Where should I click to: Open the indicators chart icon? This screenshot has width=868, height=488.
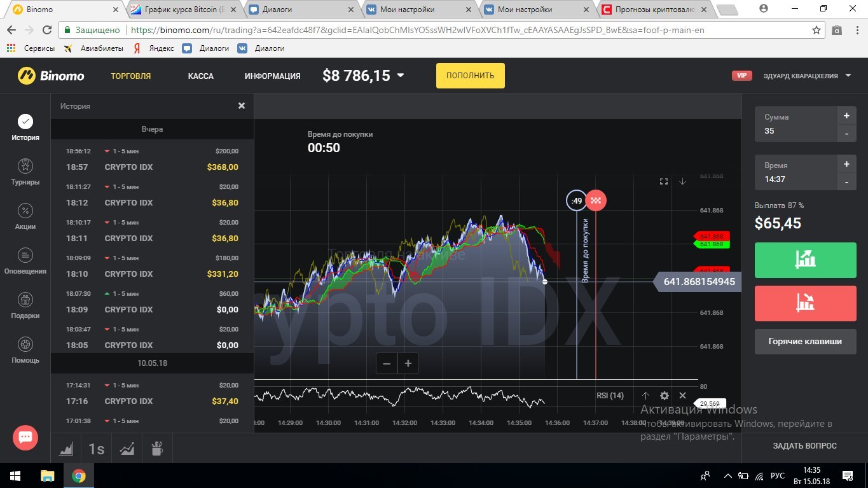pyautogui.click(x=127, y=449)
